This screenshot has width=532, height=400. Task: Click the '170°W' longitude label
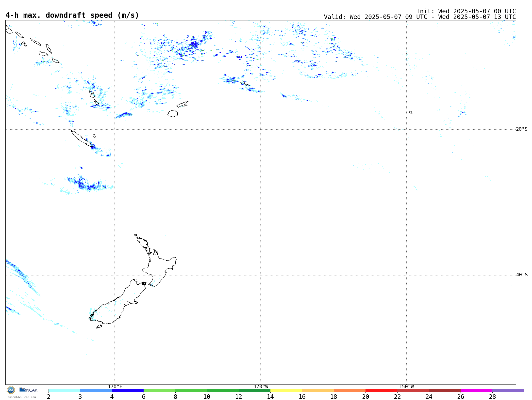coord(261,387)
